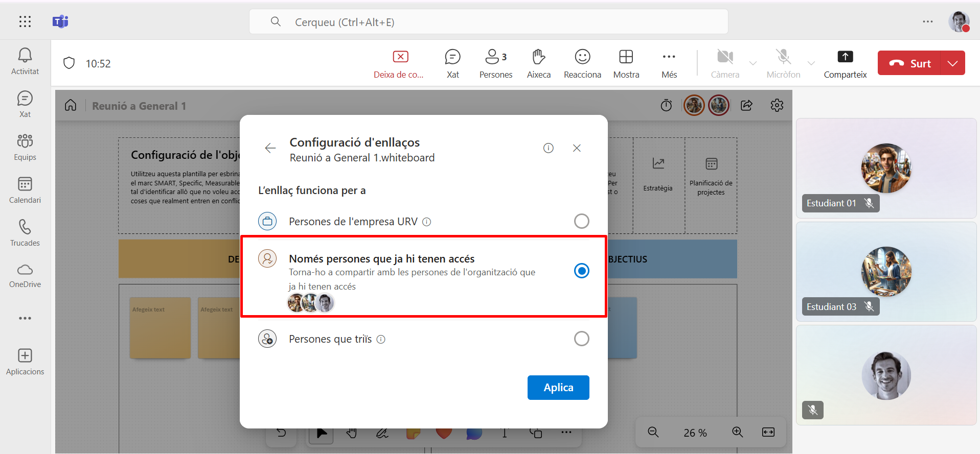Viewport: 980px width, 454px height.
Task: Click the Cerqueu search field
Action: 488,22
